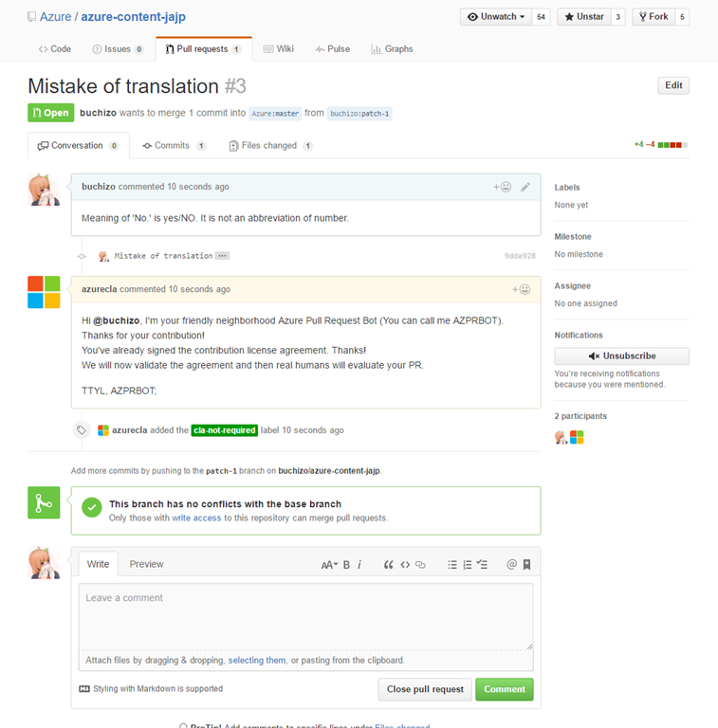This screenshot has width=718, height=728.
Task: Open the Issues tab
Action: (x=118, y=49)
